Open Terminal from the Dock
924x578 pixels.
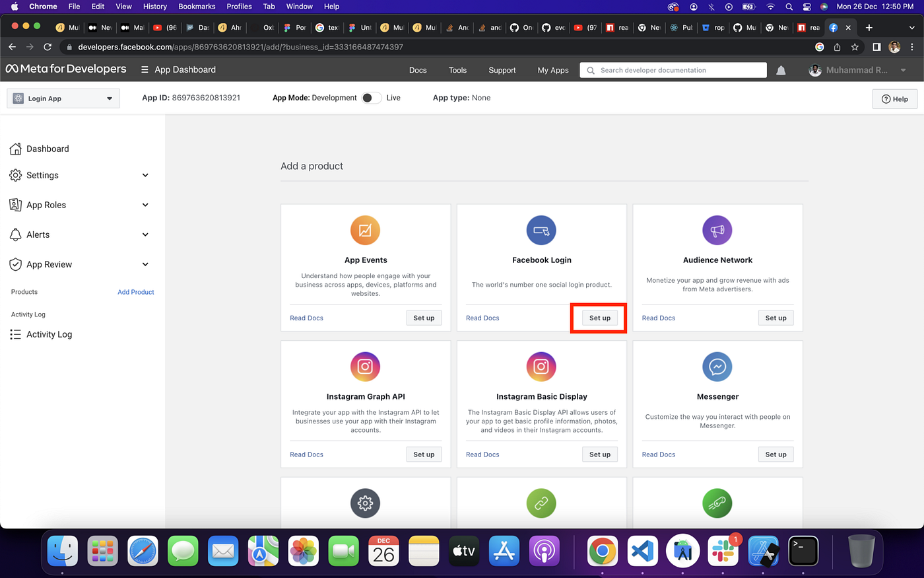(x=803, y=551)
